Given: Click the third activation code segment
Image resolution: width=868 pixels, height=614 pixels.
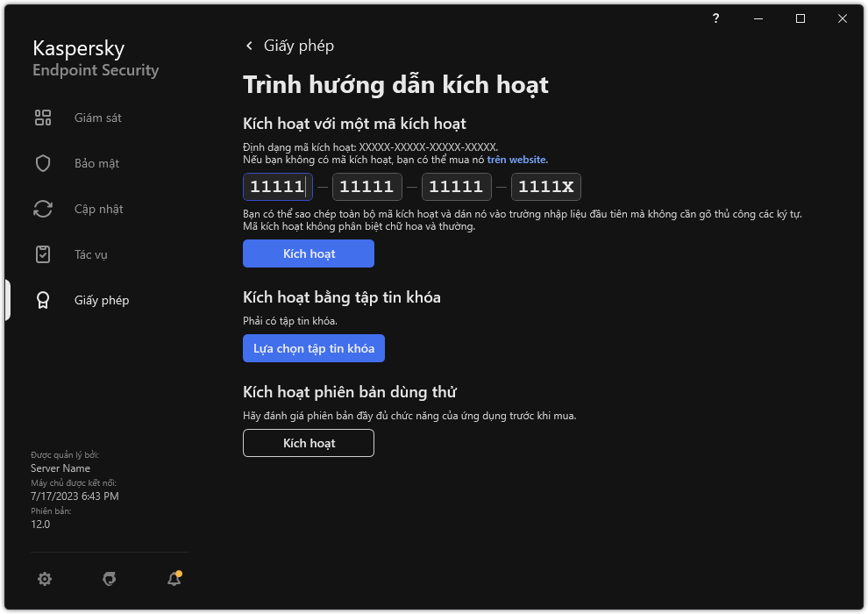Looking at the screenshot, I should point(456,186).
